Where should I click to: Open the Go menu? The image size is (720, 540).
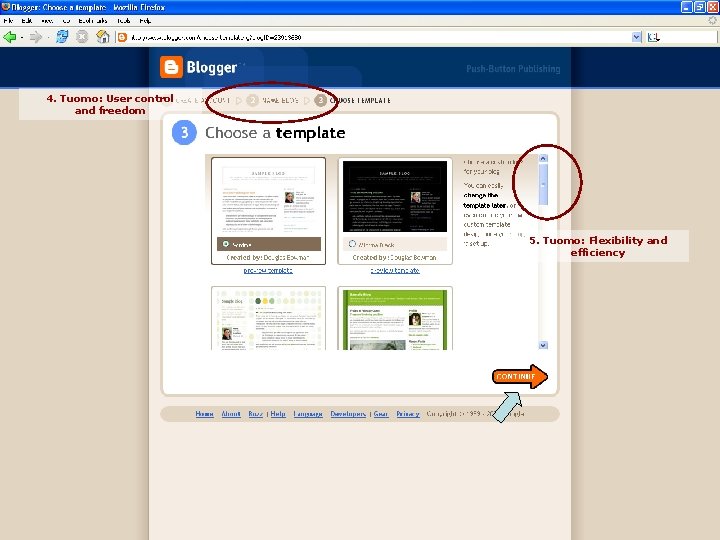click(66, 21)
